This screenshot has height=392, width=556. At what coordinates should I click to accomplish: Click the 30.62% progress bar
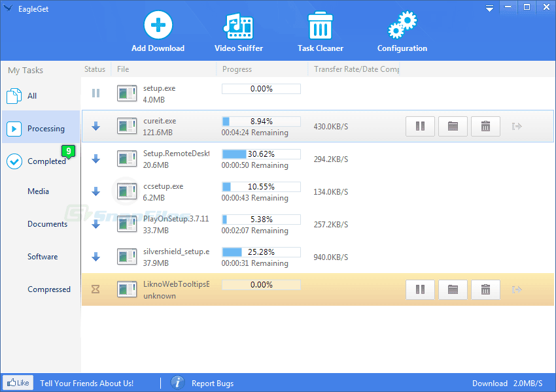click(262, 154)
